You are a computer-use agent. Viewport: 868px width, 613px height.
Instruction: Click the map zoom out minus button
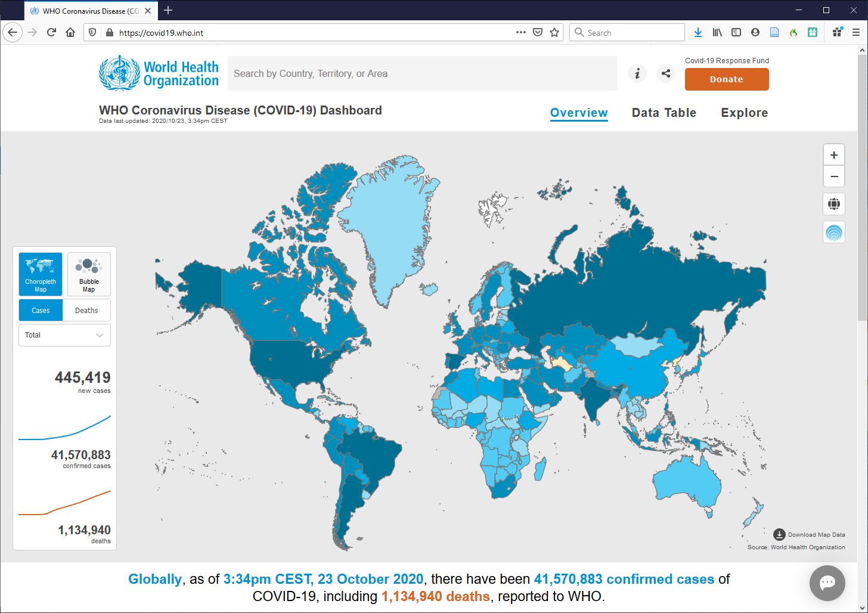pyautogui.click(x=833, y=177)
